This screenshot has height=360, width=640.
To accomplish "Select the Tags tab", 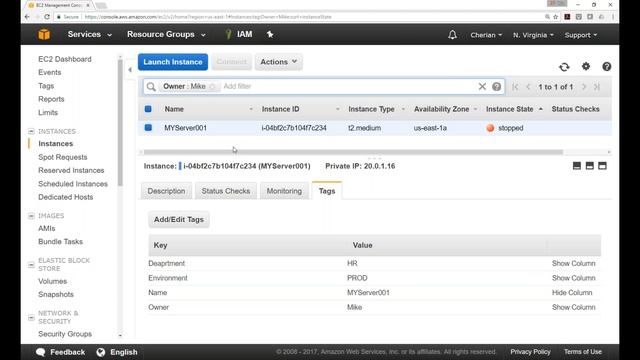I will click(327, 191).
